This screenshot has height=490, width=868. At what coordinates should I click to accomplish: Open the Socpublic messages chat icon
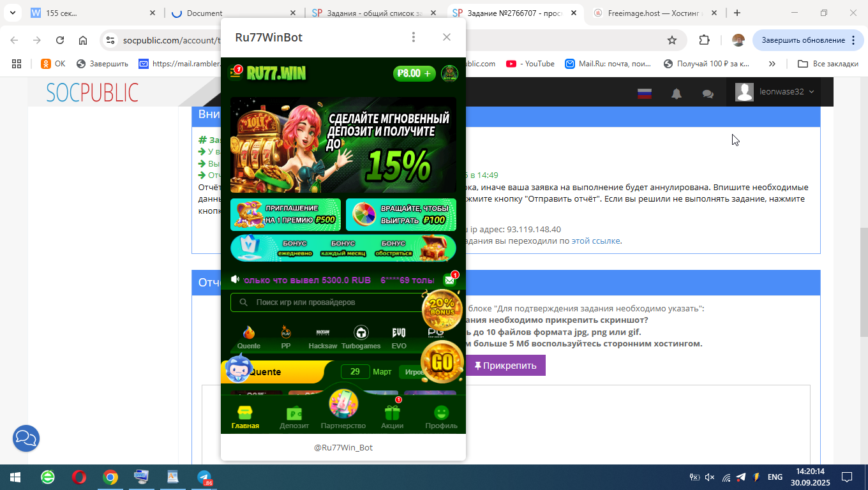708,93
